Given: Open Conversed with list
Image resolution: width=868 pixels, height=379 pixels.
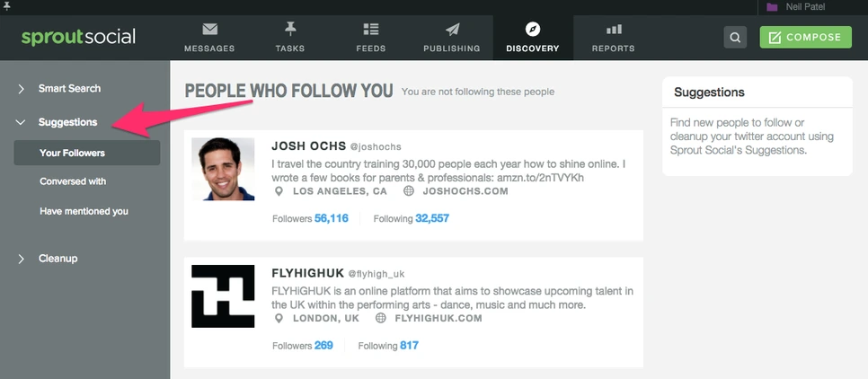Looking at the screenshot, I should (x=73, y=181).
